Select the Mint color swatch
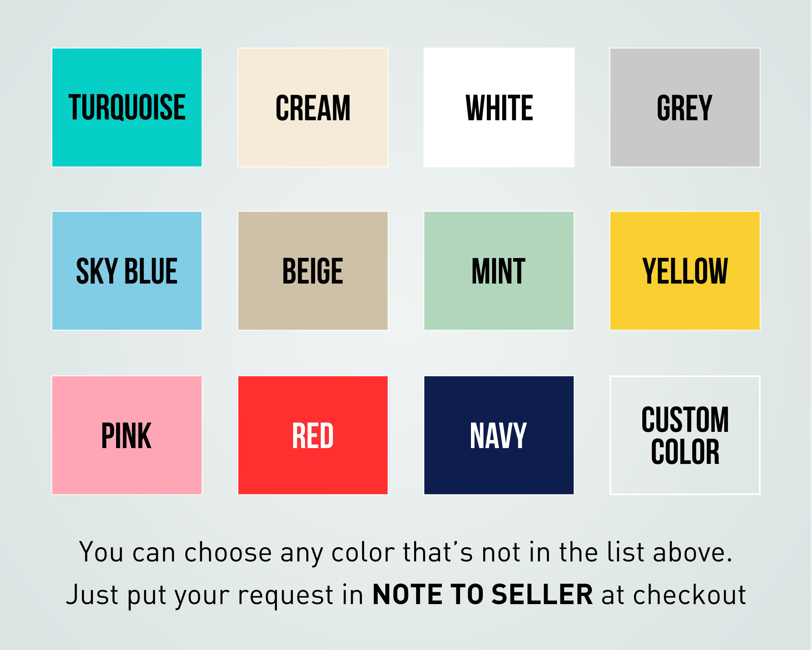 click(499, 271)
